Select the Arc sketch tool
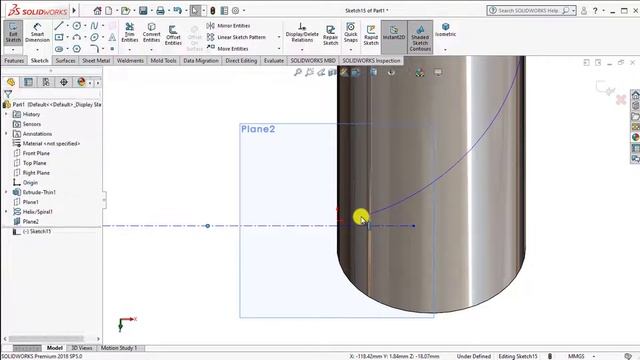 click(76, 37)
